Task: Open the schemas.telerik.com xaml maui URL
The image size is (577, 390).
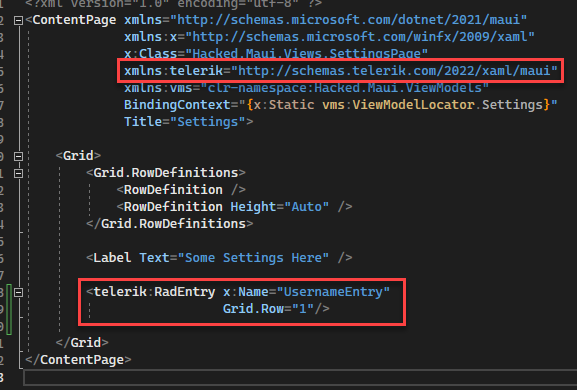Action: click(394, 71)
